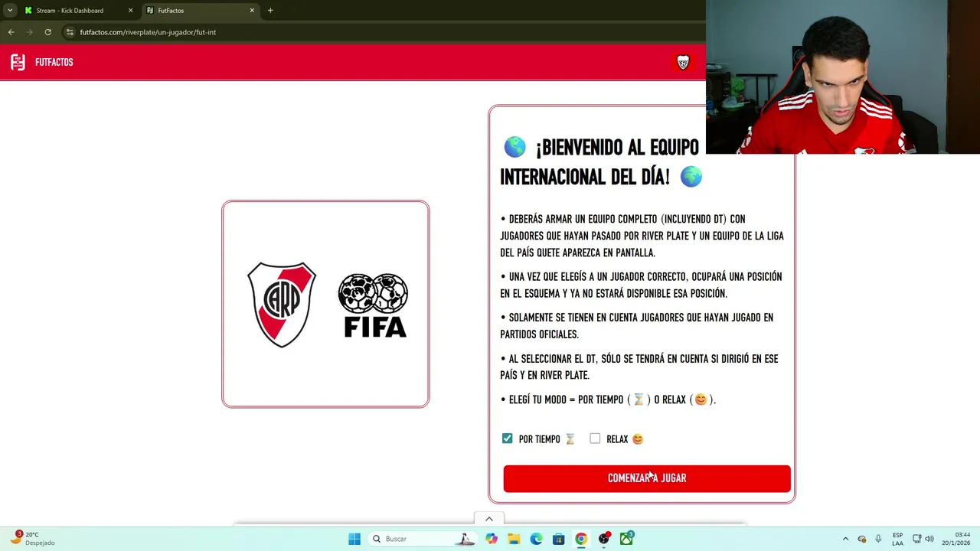The height and width of the screenshot is (551, 980).
Task: Open OBS Studio from taskbar
Action: coord(604,539)
